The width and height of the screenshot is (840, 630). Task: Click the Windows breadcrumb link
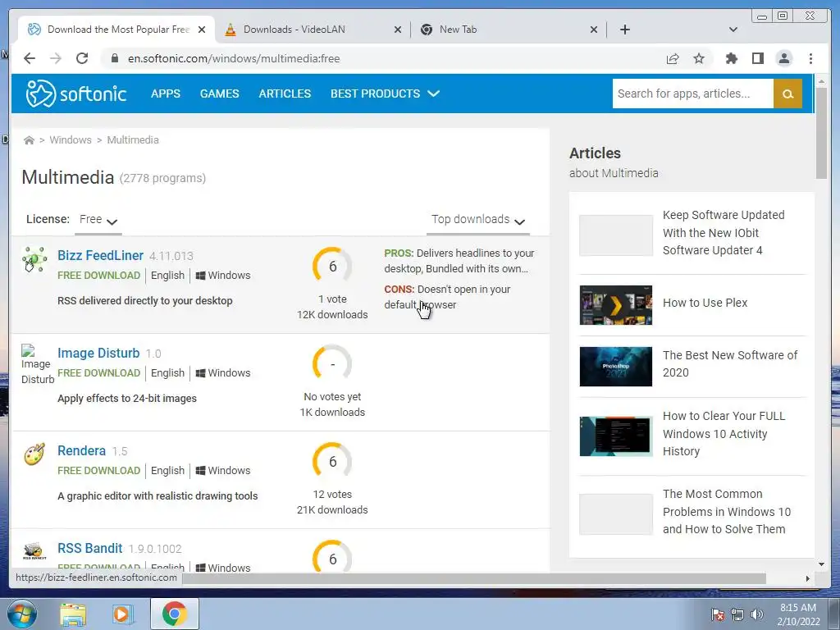point(71,139)
